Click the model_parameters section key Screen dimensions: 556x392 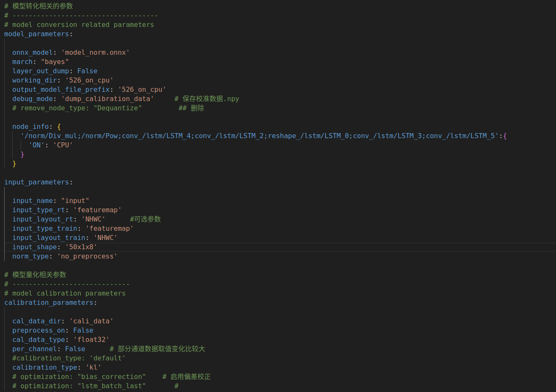point(37,34)
